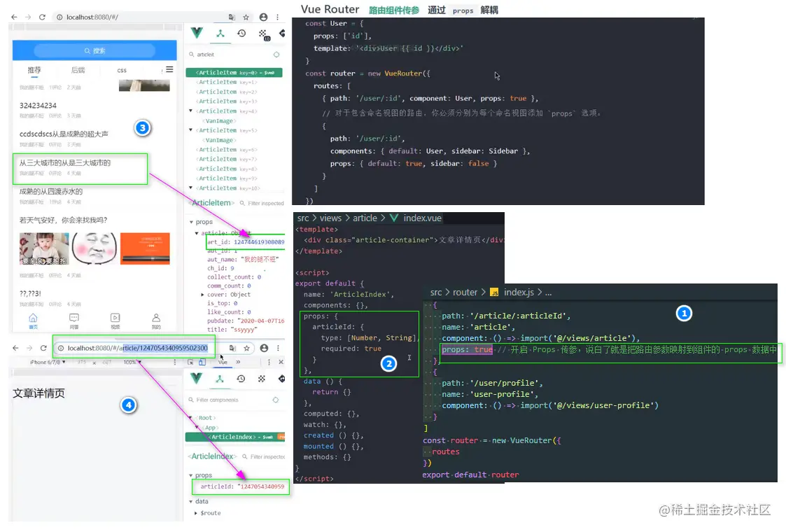Select Components tab icon in top Vue devtools
This screenshot has width=786, height=532.
220,33
